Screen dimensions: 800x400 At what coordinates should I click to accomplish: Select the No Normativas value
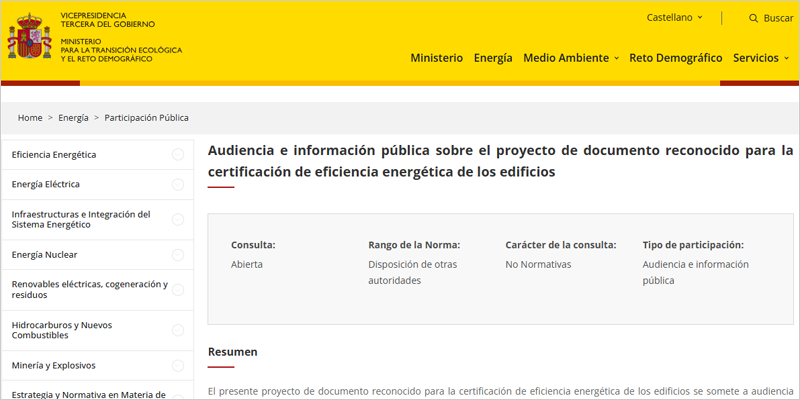pos(538,264)
